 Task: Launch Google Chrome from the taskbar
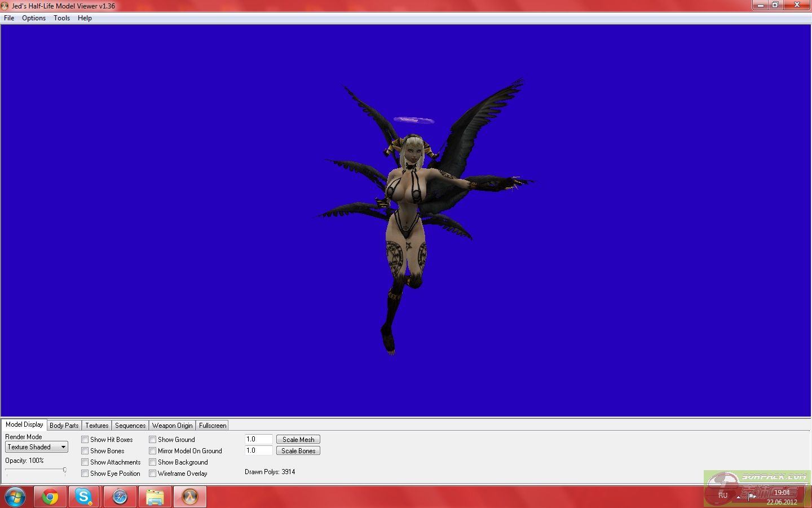50,497
